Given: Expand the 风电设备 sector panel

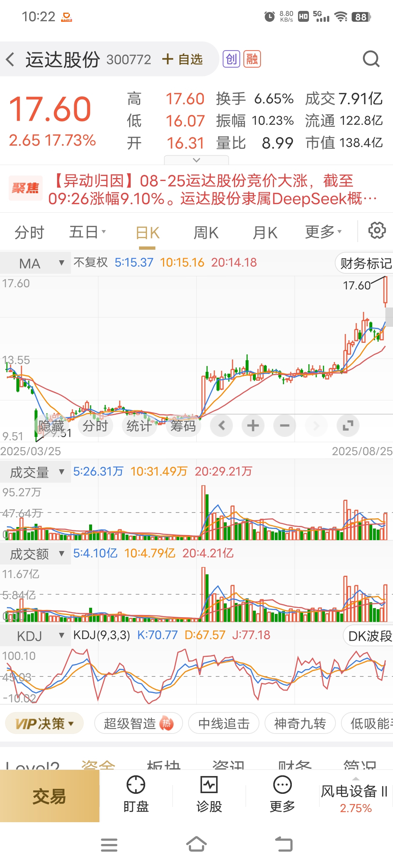Looking at the screenshot, I should click(x=356, y=796).
